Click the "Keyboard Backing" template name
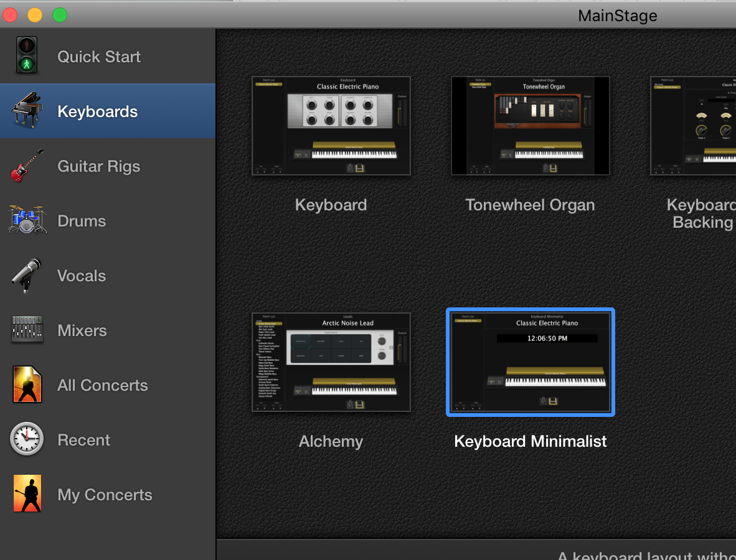The height and width of the screenshot is (560, 736). (701, 213)
